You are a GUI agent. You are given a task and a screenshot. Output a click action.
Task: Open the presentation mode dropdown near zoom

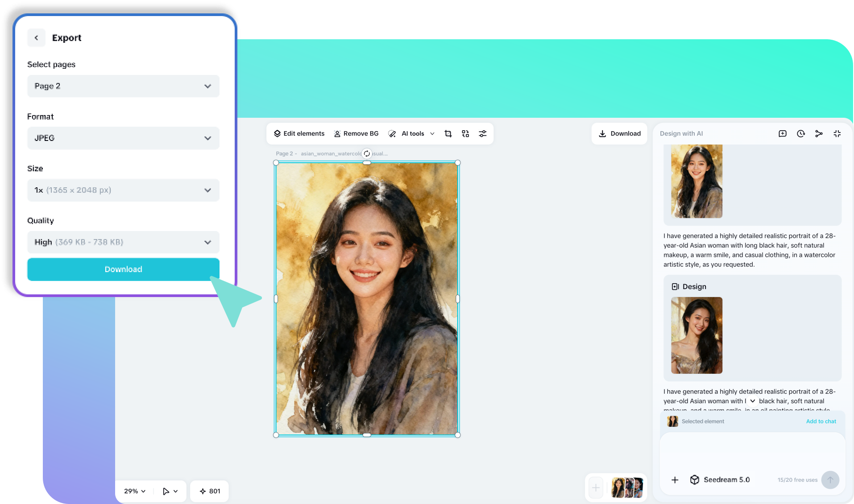tap(169, 491)
